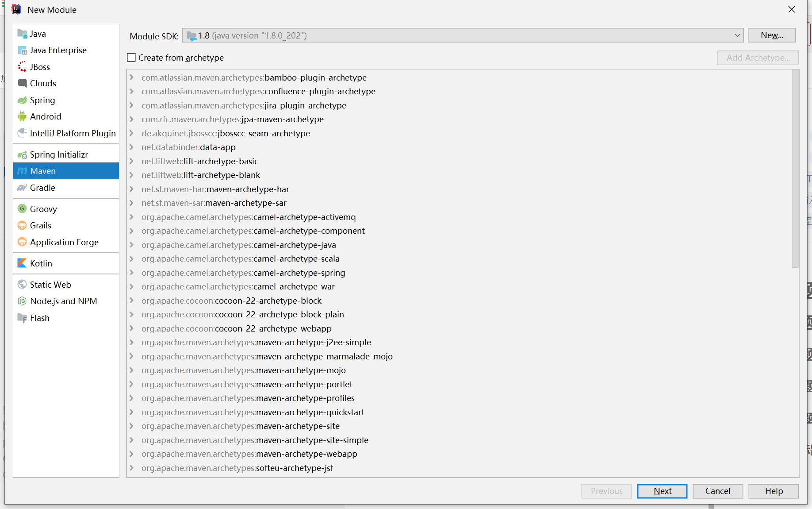Select camel-archetype-activemq row
Image resolution: width=812 pixels, height=509 pixels.
(x=459, y=217)
